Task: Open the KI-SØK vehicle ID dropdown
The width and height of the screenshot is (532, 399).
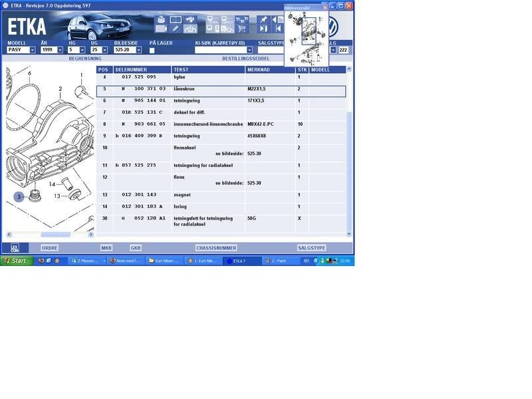Action: (249, 50)
